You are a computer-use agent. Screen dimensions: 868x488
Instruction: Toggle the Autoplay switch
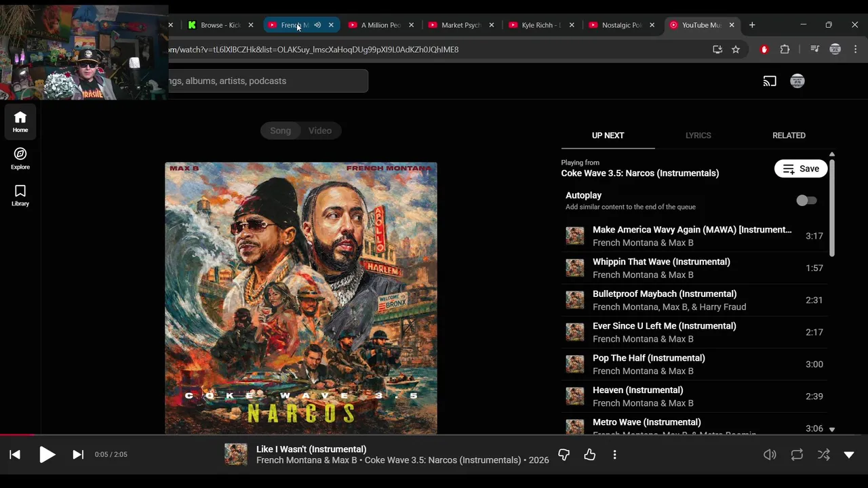pyautogui.click(x=806, y=201)
